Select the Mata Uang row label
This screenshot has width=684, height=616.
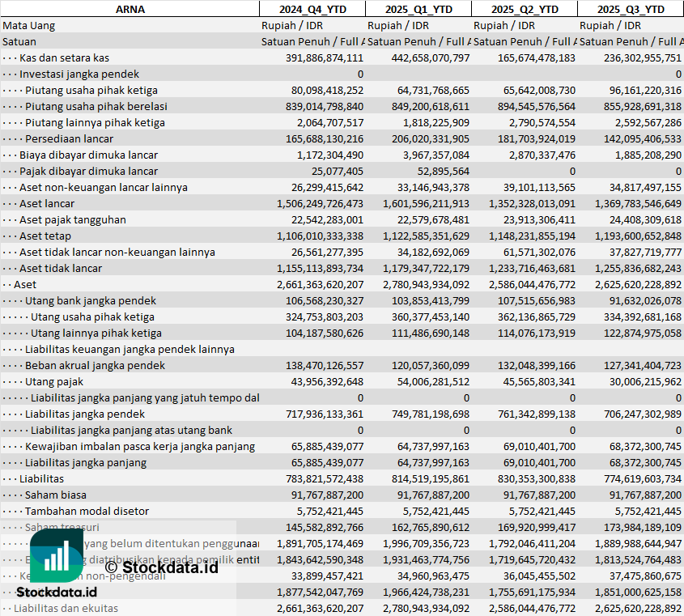click(x=29, y=25)
